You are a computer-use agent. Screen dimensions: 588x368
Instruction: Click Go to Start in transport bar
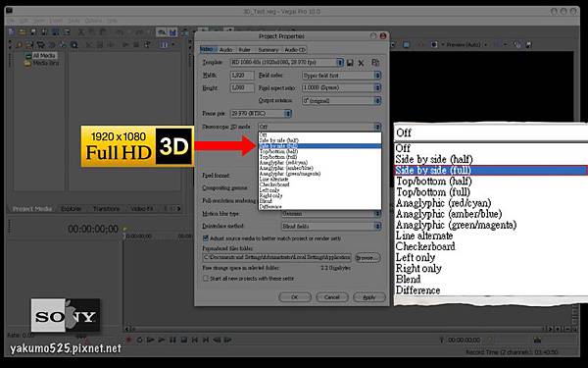click(195, 340)
